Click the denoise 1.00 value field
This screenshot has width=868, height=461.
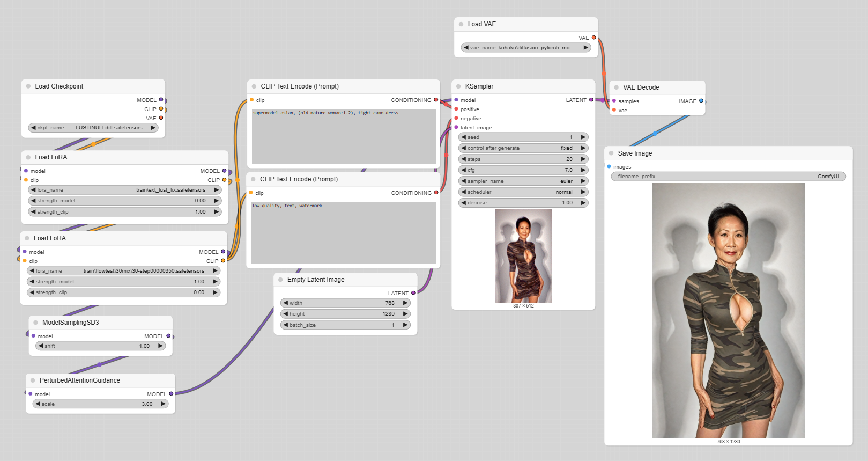[x=523, y=203]
